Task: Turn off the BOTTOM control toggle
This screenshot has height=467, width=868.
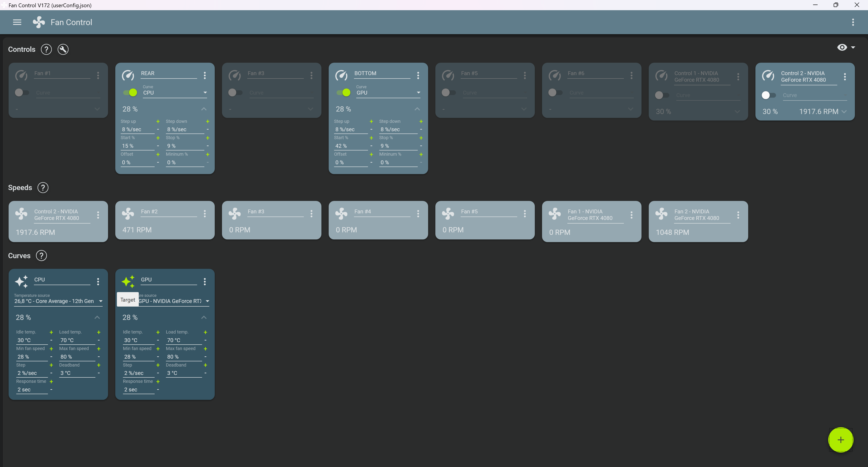Action: point(344,92)
